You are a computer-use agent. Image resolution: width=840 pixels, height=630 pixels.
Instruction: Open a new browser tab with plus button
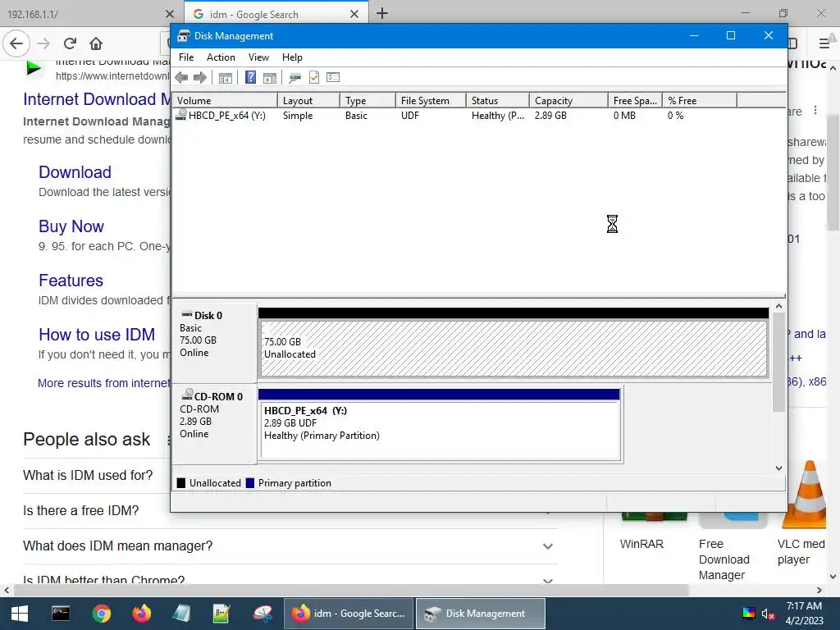pos(382,13)
